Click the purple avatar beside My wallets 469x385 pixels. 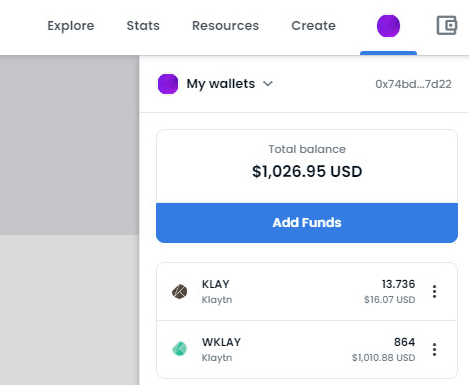(168, 84)
